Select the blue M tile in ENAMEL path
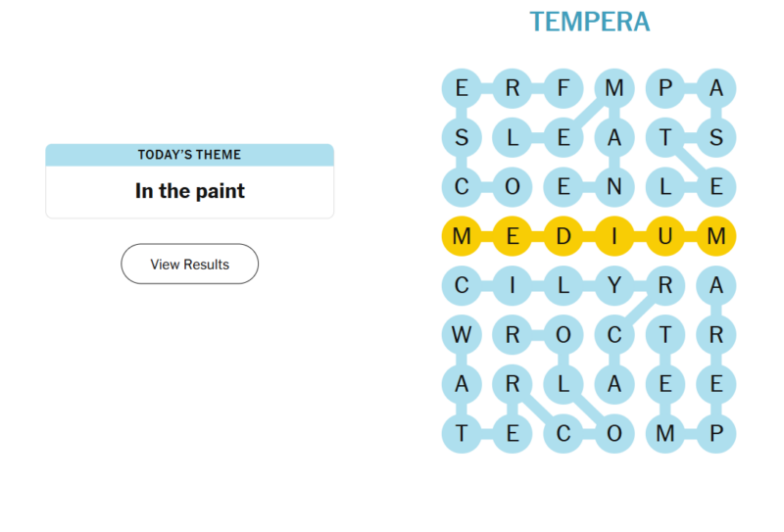Image resolution: width=784 pixels, height=532 pixels. click(x=614, y=89)
